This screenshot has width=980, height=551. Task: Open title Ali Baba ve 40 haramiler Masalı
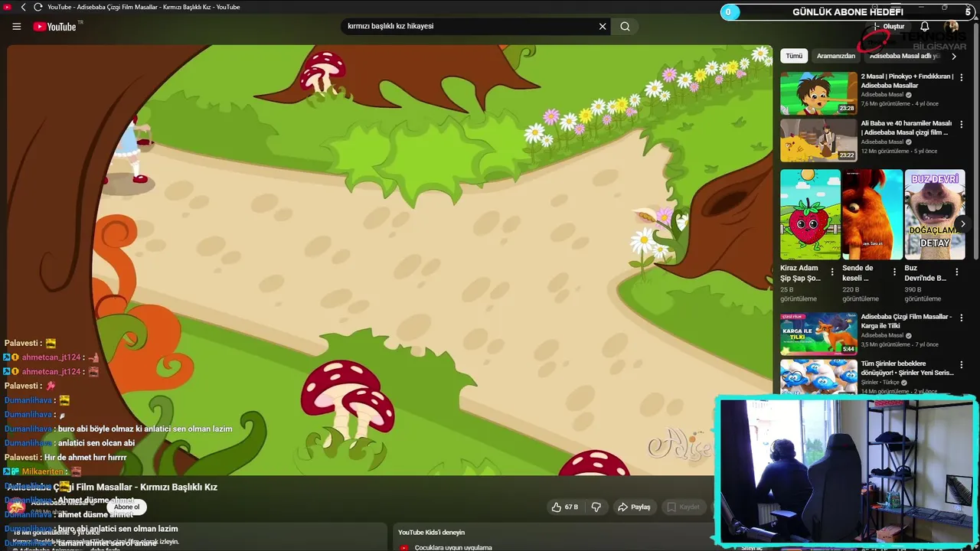pyautogui.click(x=906, y=128)
